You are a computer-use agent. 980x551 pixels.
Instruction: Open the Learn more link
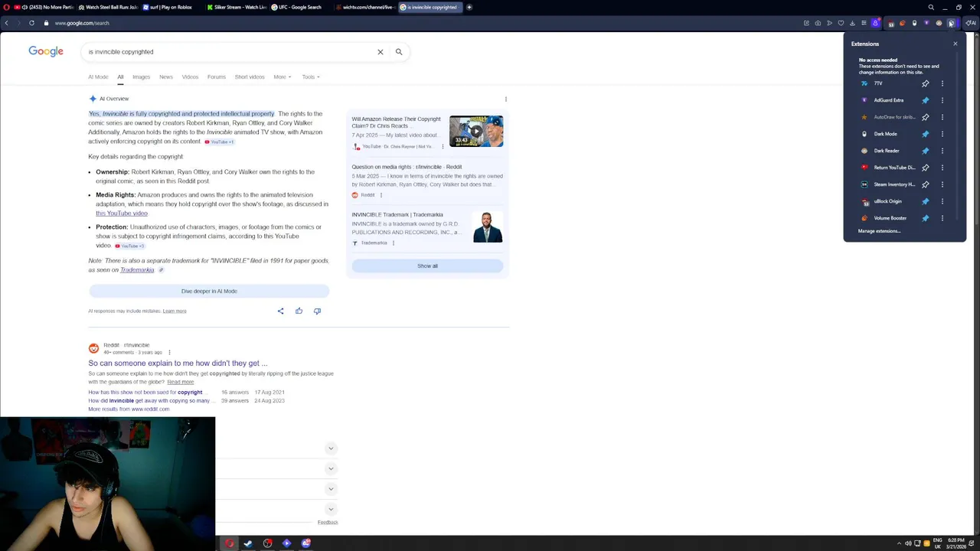(175, 311)
